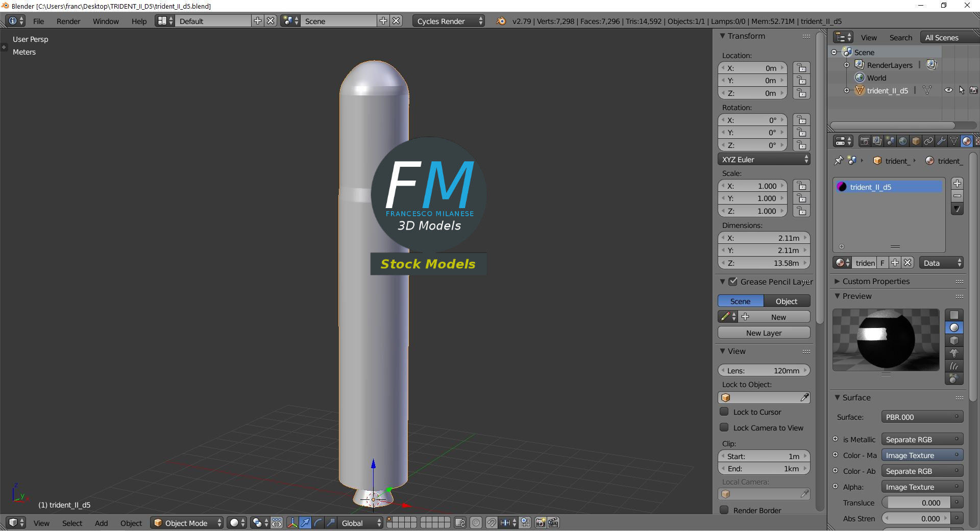This screenshot has height=531, width=980.
Task: Enable Lock to Cursor checkbox
Action: pyautogui.click(x=724, y=412)
